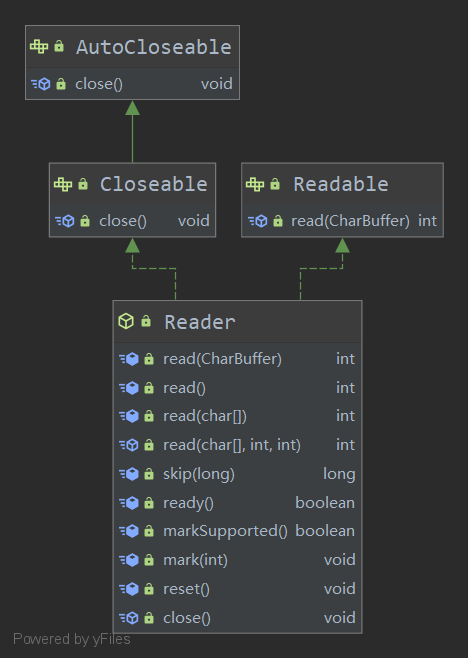The image size is (468, 658).
Task: Click method icon of markSupported()
Action: coord(129,531)
